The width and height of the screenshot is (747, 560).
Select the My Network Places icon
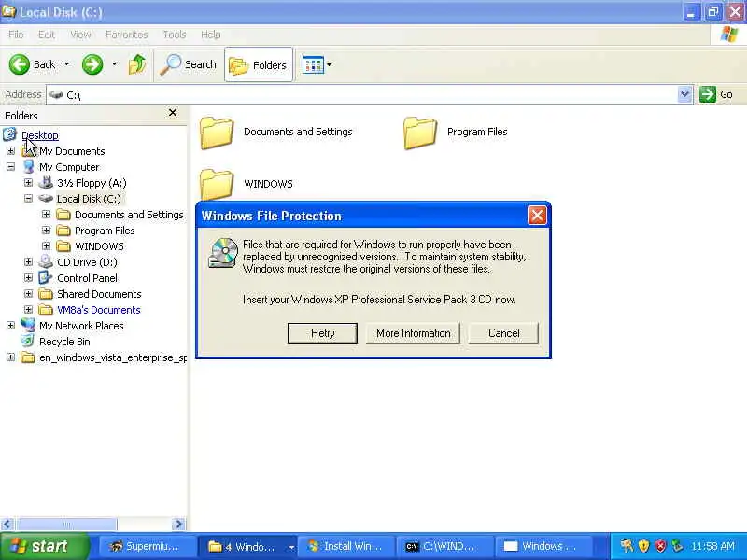[x=28, y=325]
